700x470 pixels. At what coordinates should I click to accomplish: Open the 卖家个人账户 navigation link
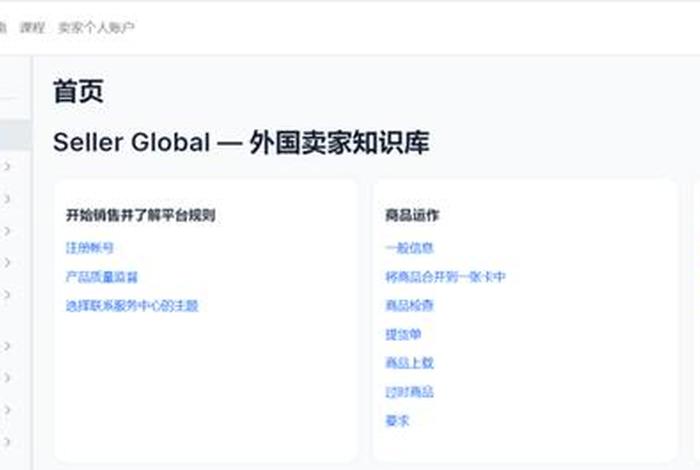click(96, 28)
